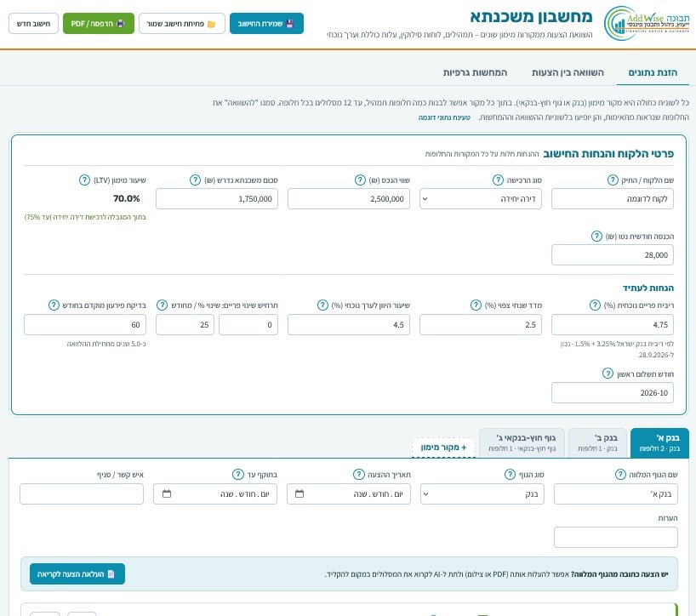Focus the הכנסה חודשית נטו field

[x=613, y=254]
